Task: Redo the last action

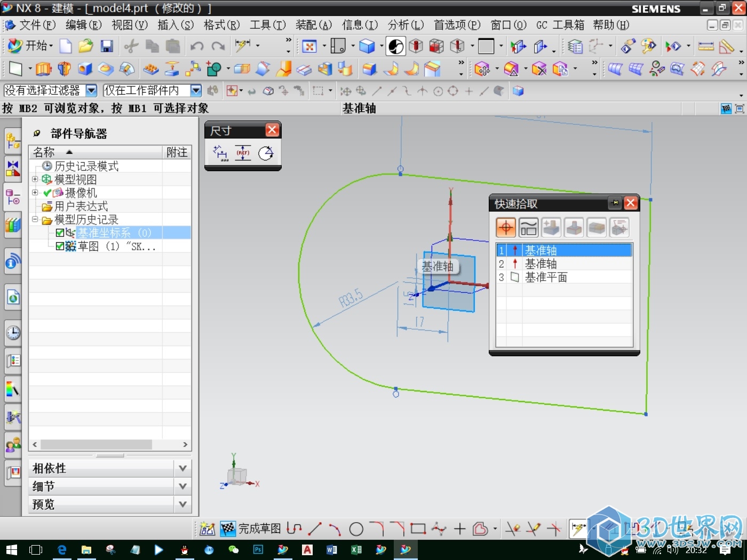Action: click(218, 46)
